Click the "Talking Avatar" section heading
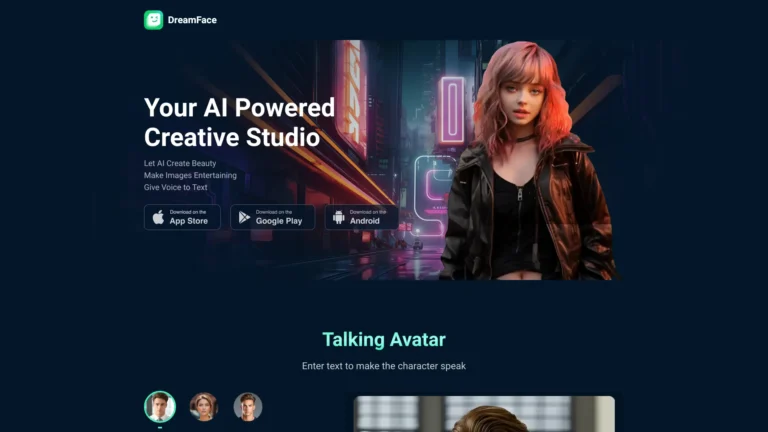768x432 pixels. [x=384, y=340]
